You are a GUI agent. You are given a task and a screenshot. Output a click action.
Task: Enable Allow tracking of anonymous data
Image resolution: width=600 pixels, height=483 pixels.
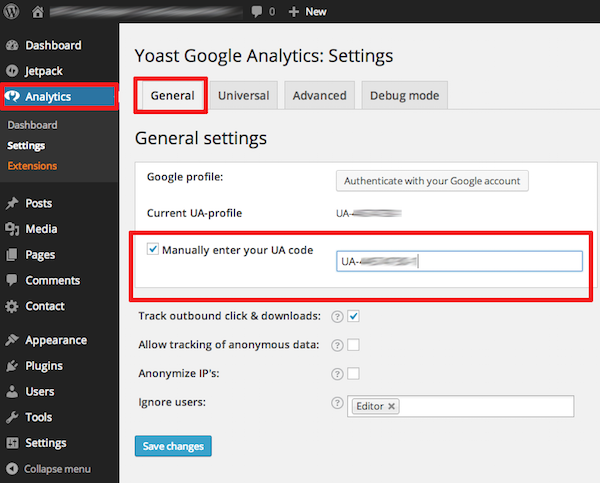353,345
